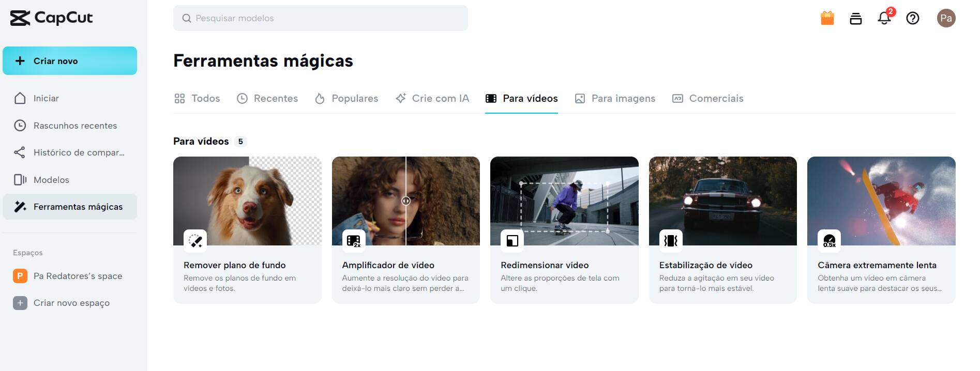Open Estabilização de vídeo title
The image size is (980, 371).
coord(706,265)
